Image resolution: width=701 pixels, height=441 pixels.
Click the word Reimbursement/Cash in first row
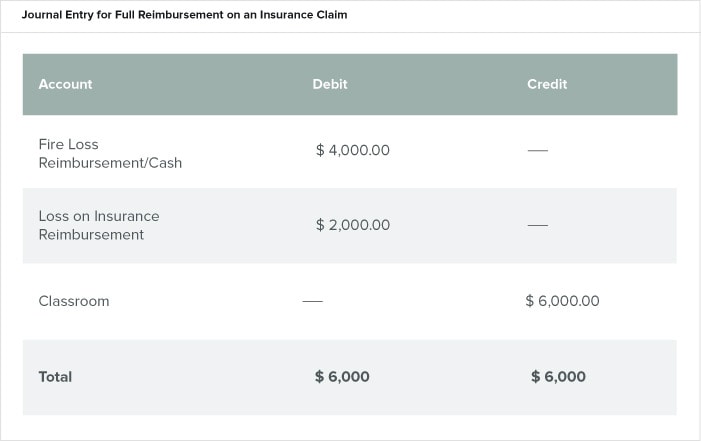(110, 163)
